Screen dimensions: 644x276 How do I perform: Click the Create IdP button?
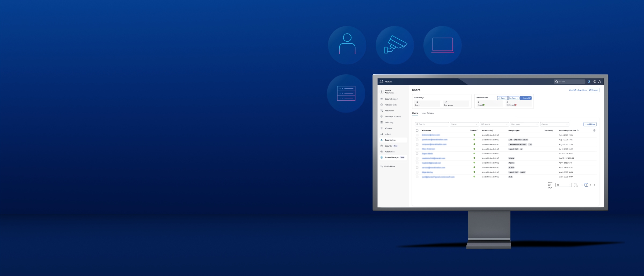point(526,98)
